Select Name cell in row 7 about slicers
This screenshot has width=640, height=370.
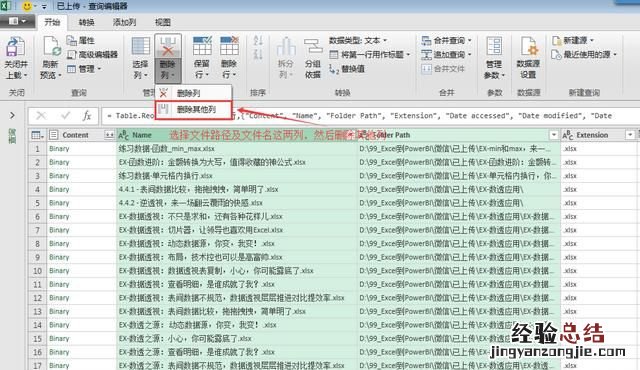[x=237, y=230]
